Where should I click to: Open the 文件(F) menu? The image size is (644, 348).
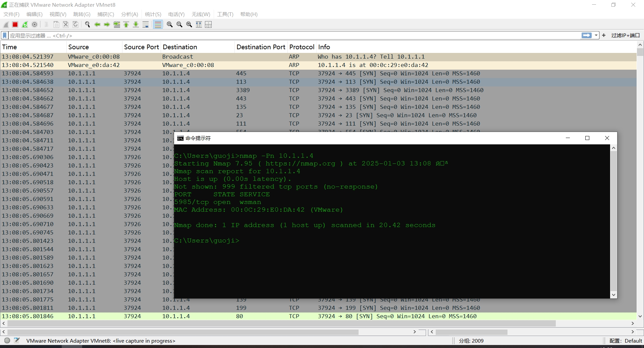click(x=11, y=14)
